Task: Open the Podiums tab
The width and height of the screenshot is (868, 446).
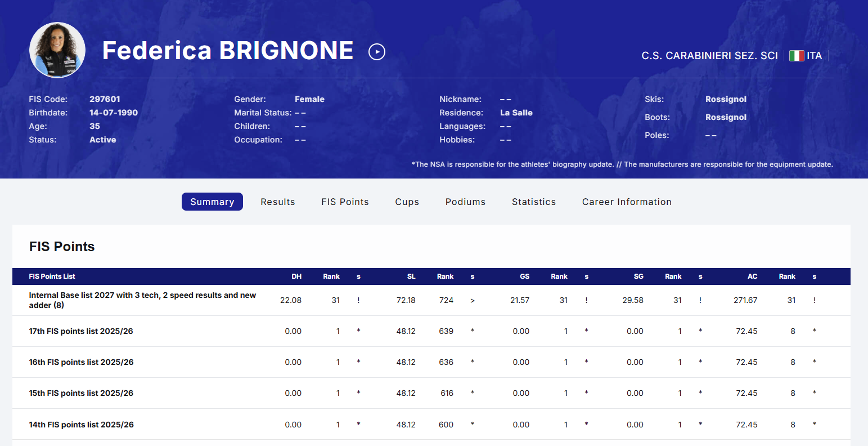Action: click(x=465, y=202)
